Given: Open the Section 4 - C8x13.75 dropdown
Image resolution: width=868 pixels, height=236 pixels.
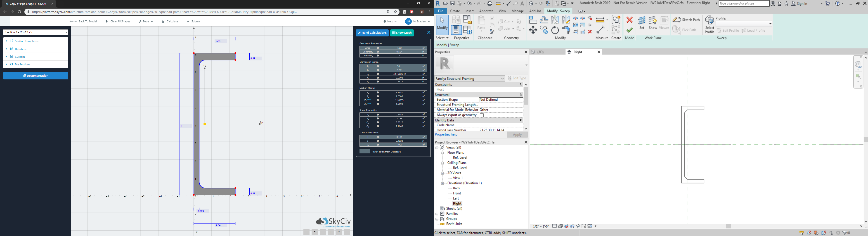Looking at the screenshot, I should 35,32.
